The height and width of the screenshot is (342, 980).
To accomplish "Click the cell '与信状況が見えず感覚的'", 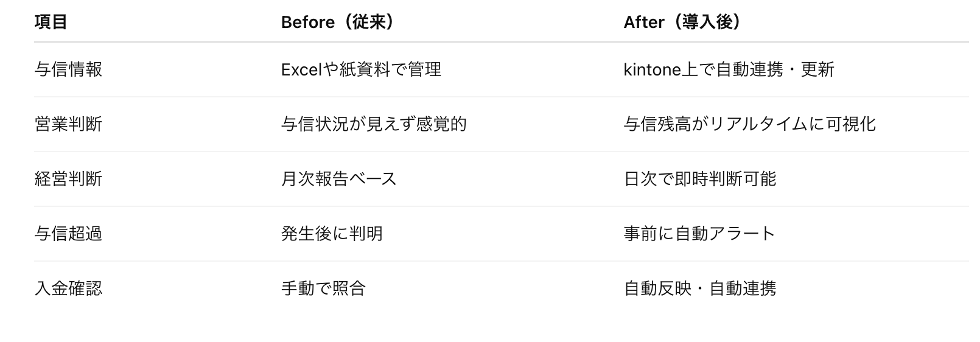I will (x=374, y=125).
